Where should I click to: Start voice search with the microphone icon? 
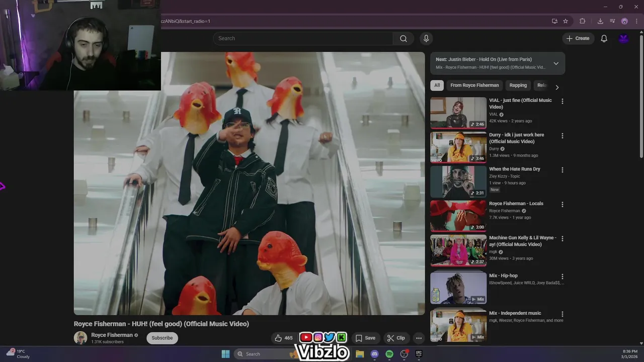point(426,39)
